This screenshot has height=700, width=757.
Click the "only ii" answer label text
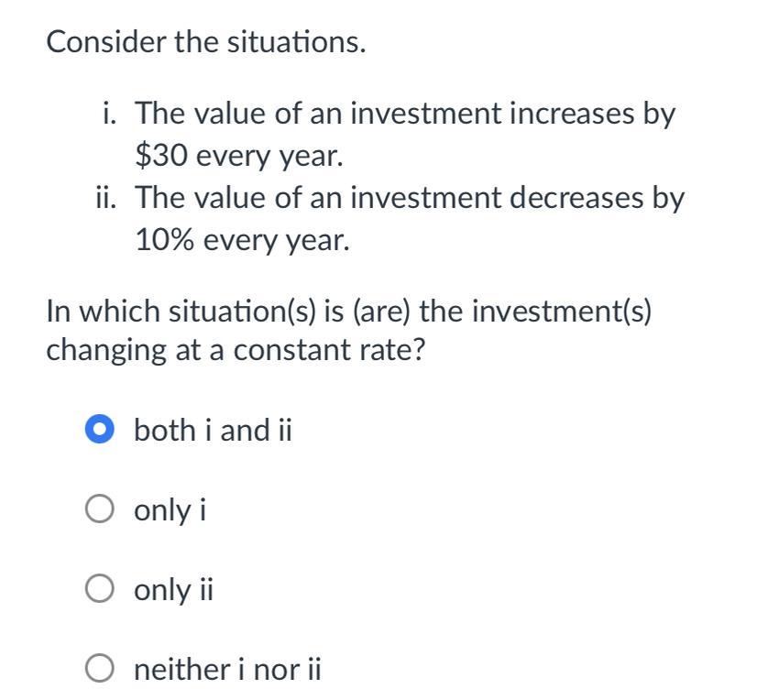(173, 590)
